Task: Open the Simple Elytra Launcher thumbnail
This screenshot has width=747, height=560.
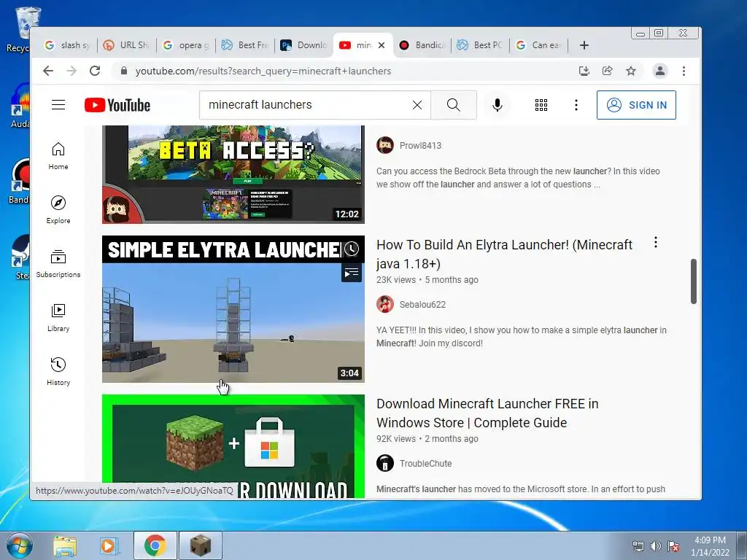Action: [x=233, y=309]
